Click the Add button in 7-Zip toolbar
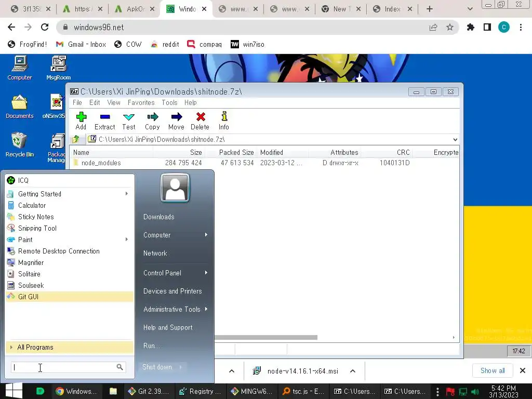This screenshot has height=399, width=532. coord(81,121)
